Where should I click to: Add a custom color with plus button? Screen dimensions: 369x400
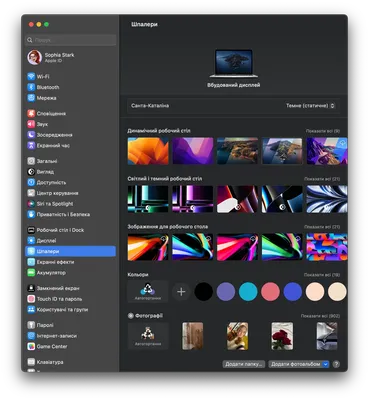[181, 292]
